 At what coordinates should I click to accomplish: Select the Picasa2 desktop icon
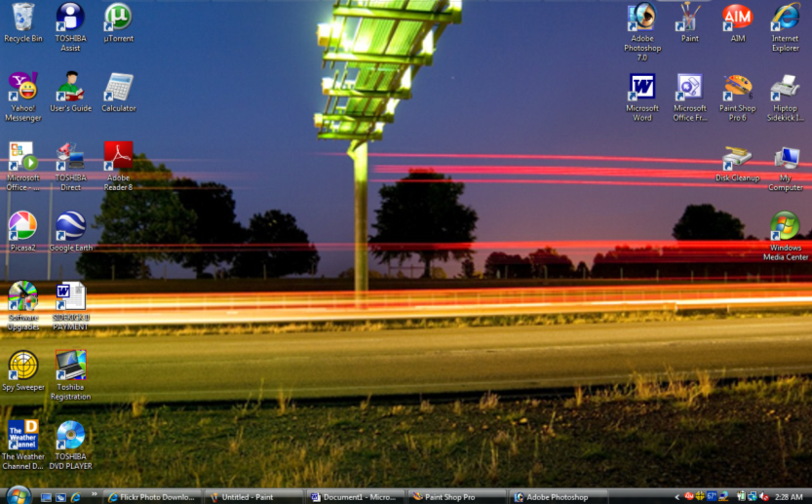coord(22,232)
